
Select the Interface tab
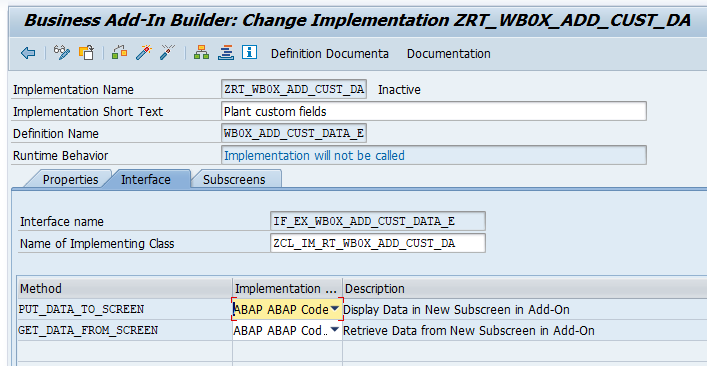click(x=146, y=179)
